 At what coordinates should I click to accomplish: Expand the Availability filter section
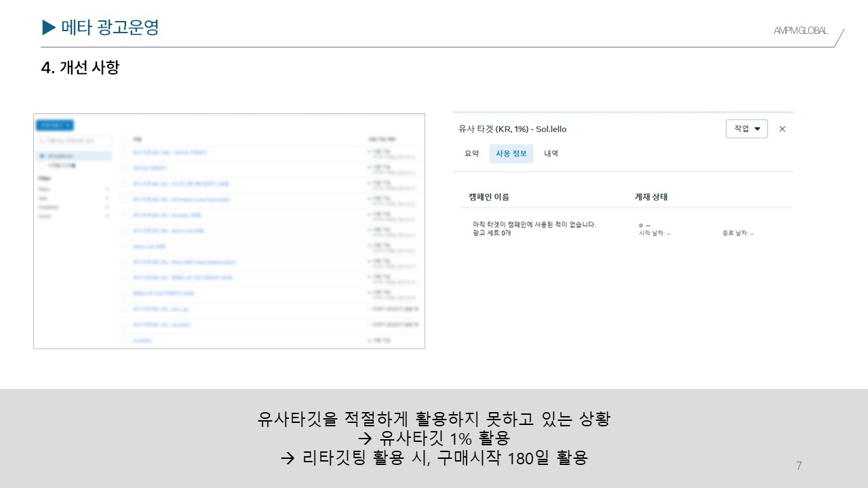(x=106, y=207)
